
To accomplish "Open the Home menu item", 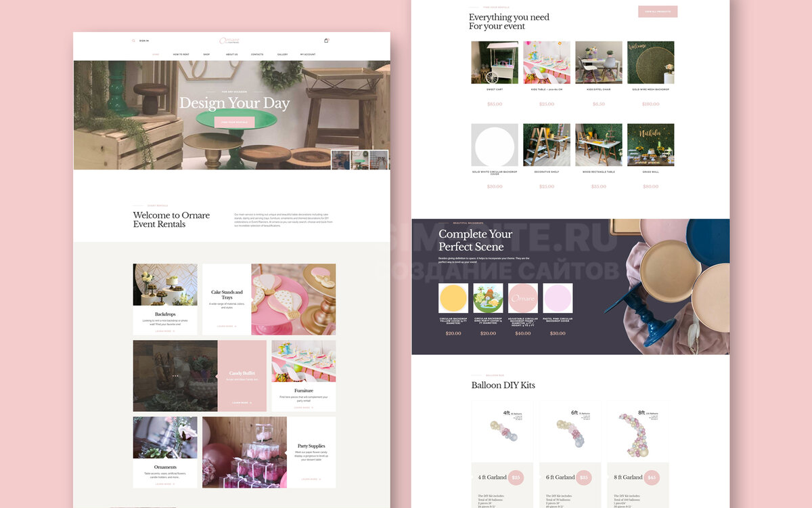I will (x=156, y=54).
